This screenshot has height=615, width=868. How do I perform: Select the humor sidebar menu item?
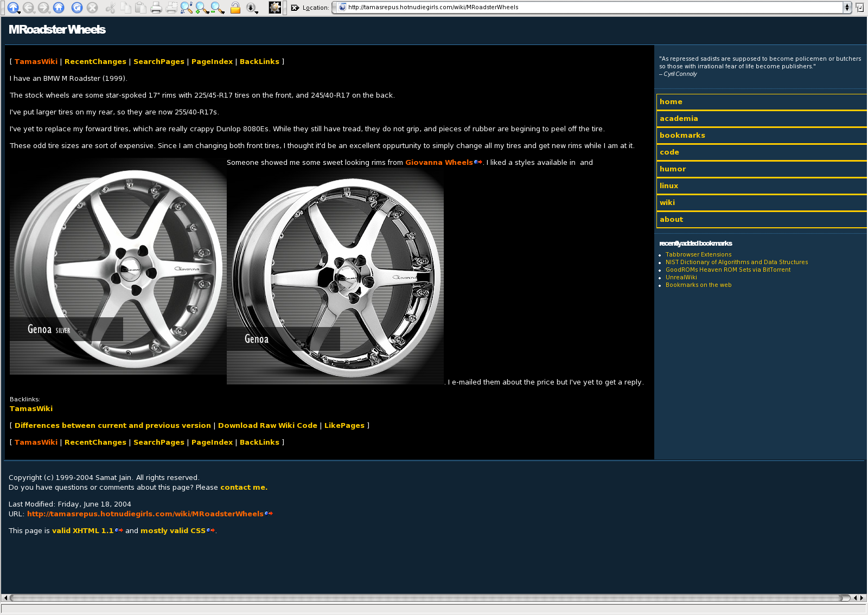[x=762, y=169]
